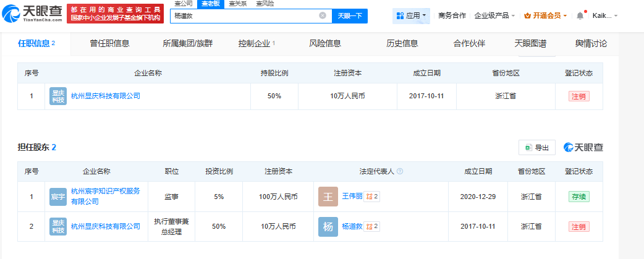Open the 所属集团/族群 tab
The image size is (644, 259).
pos(188,43)
